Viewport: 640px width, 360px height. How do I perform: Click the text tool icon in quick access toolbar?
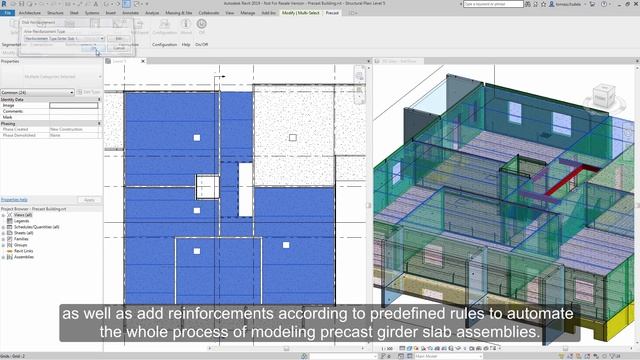pos(96,4)
